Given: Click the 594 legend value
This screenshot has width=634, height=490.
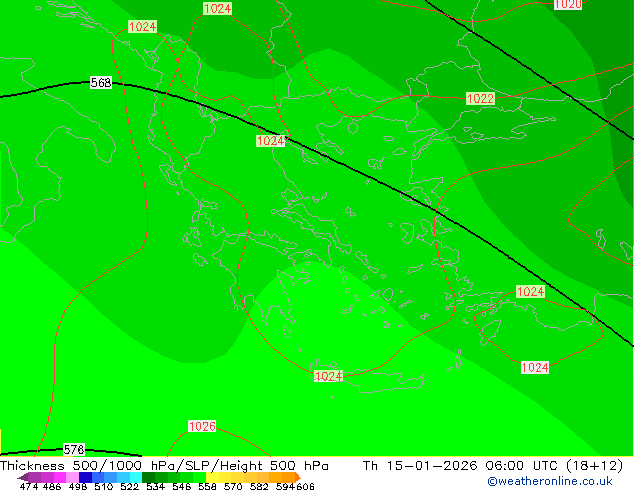Looking at the screenshot, I should tap(285, 486).
